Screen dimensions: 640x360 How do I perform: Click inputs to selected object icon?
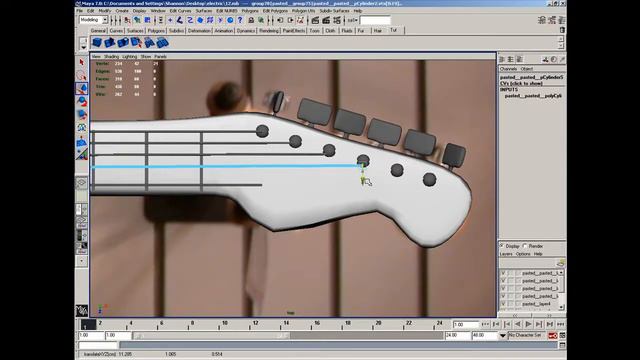coord(280,20)
